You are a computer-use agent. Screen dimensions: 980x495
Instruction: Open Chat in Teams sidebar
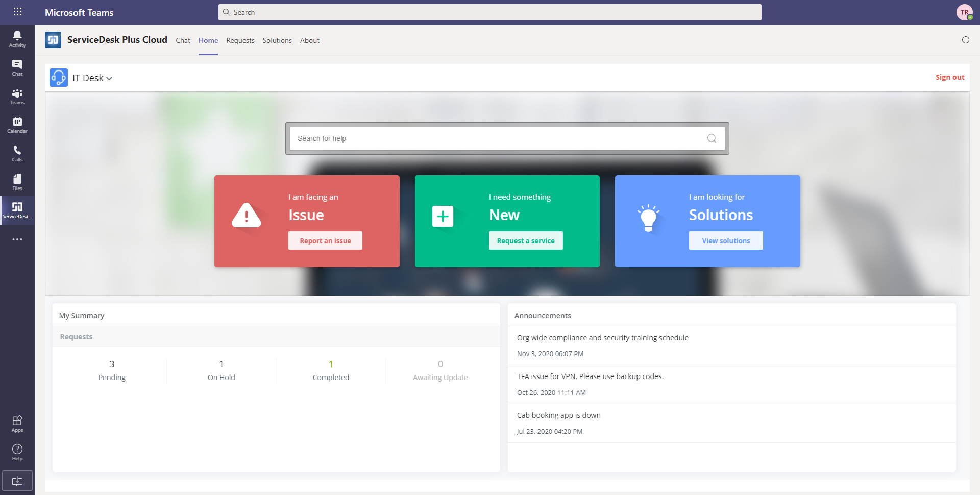coord(17,67)
